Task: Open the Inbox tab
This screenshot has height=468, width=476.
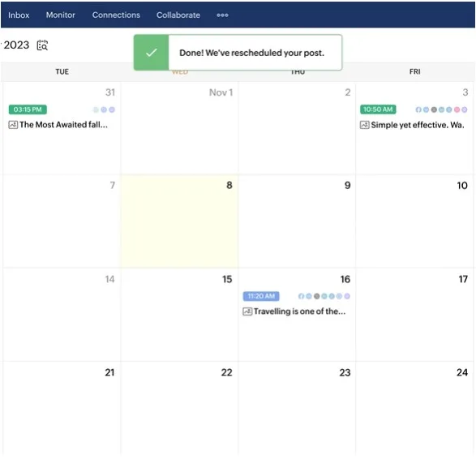Action: point(19,15)
